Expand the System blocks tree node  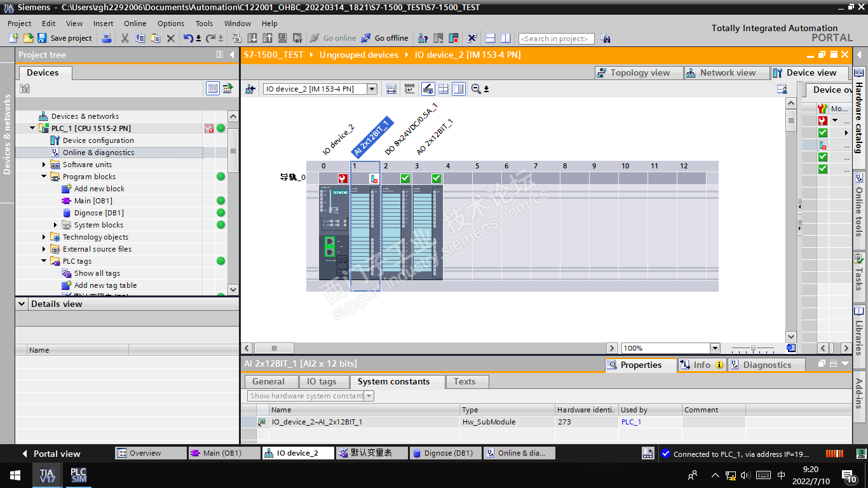[55, 225]
